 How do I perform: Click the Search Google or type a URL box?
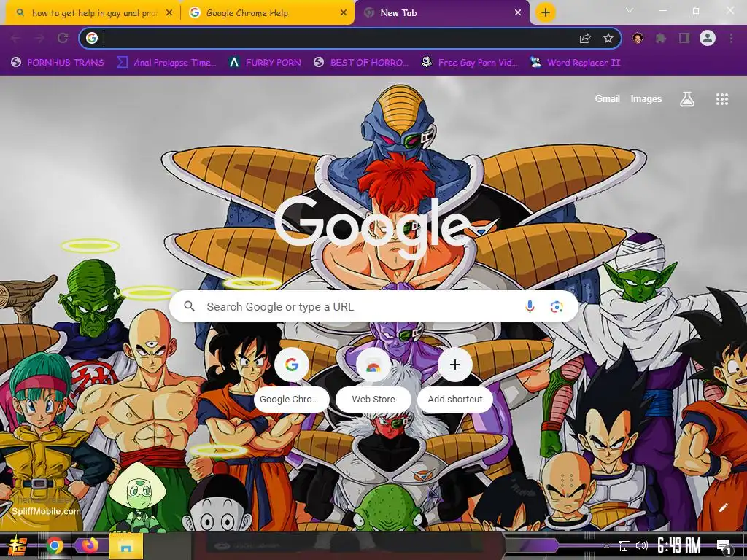click(373, 307)
